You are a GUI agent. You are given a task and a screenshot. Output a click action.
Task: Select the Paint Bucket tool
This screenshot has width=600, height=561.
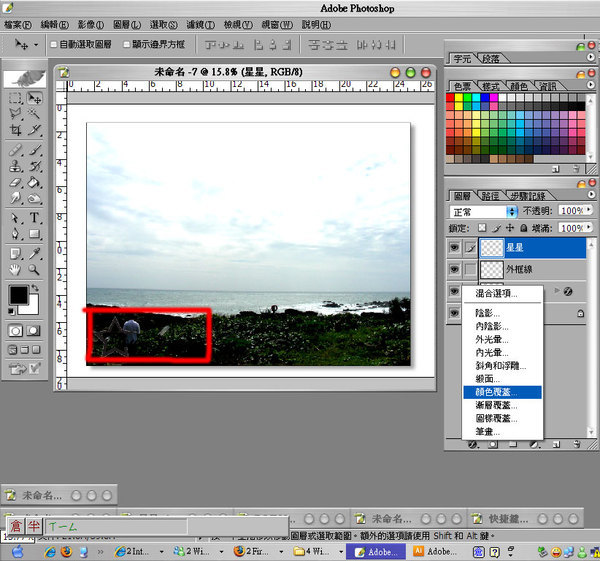[34, 182]
